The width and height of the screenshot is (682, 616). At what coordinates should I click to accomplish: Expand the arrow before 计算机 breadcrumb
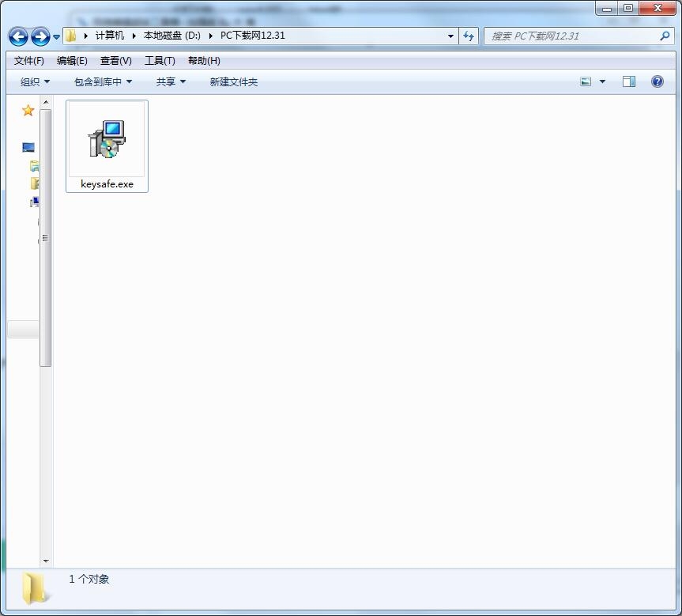pos(85,36)
